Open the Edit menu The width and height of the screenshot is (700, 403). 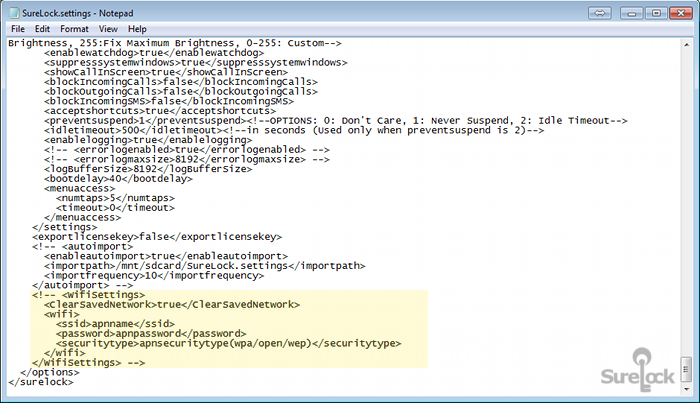[x=42, y=29]
